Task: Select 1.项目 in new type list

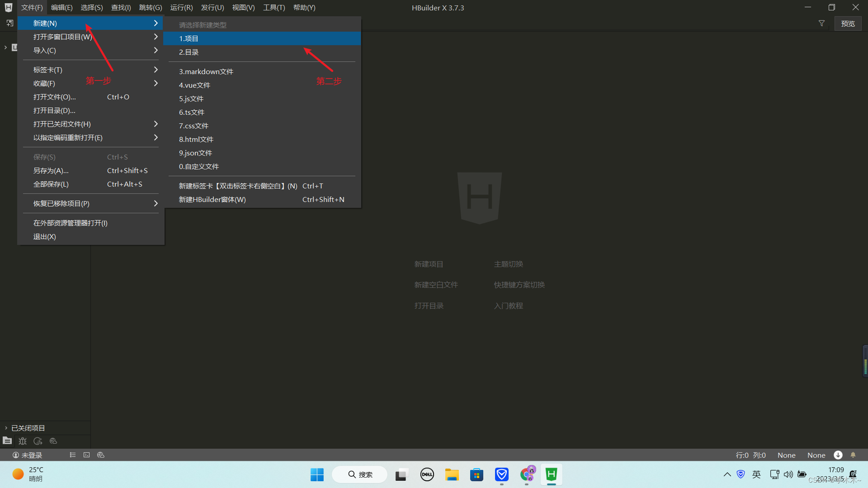Action: (x=262, y=38)
